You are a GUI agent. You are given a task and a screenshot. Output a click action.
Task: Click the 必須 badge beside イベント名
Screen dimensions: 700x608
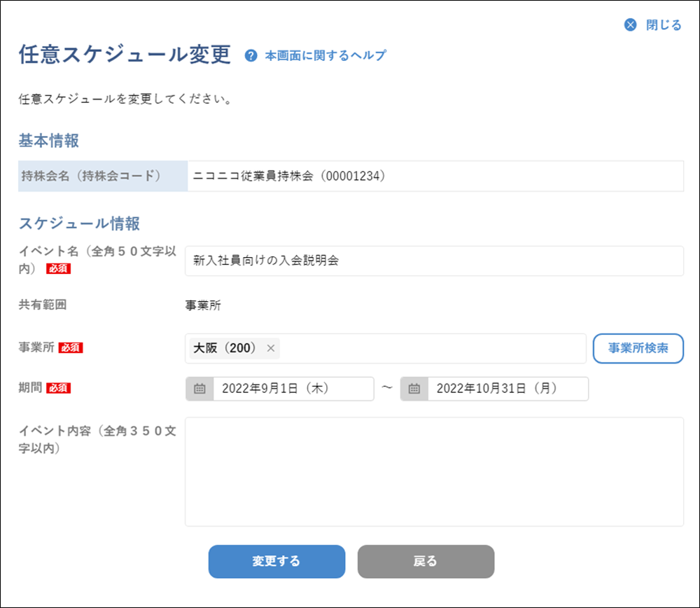click(58, 268)
